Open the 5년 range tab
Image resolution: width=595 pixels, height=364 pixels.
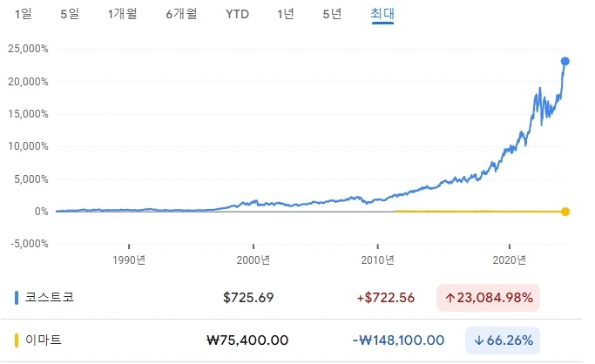tap(332, 14)
